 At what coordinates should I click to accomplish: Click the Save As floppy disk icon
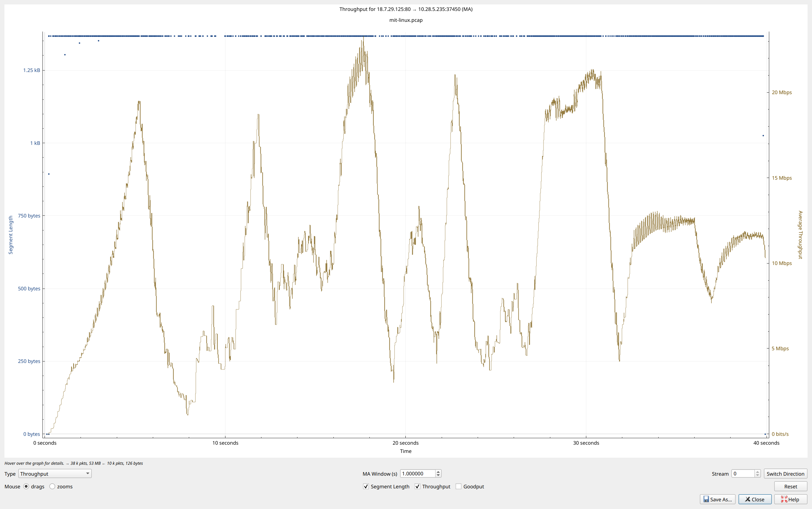coord(706,499)
